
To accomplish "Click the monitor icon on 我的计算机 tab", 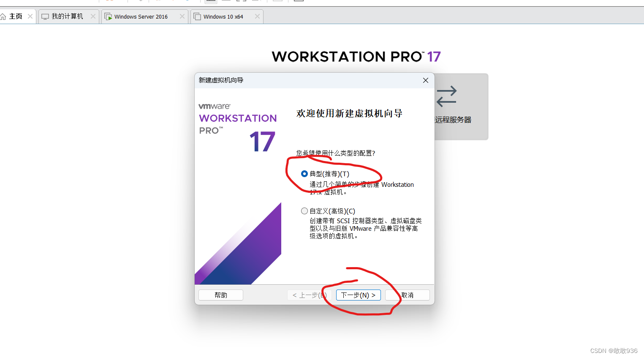I will pyautogui.click(x=45, y=17).
